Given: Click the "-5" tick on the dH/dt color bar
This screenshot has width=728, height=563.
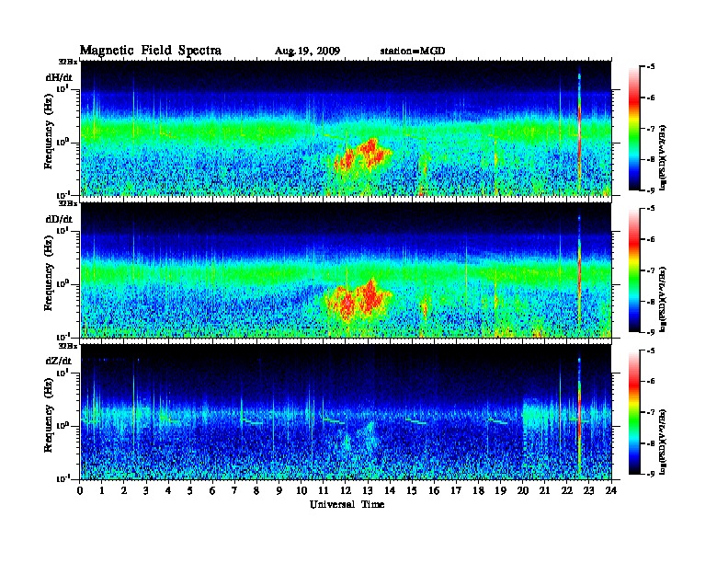Looking at the screenshot, I should (x=651, y=67).
